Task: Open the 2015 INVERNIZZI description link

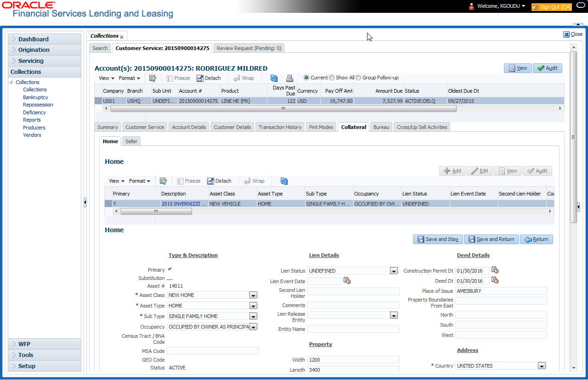Action: coord(184,204)
